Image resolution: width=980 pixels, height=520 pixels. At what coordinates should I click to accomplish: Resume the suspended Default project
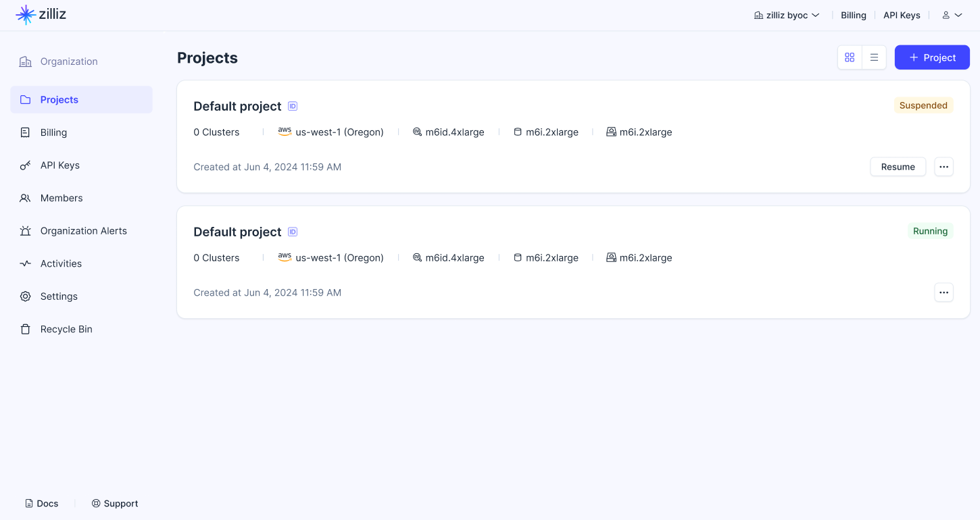(x=898, y=167)
